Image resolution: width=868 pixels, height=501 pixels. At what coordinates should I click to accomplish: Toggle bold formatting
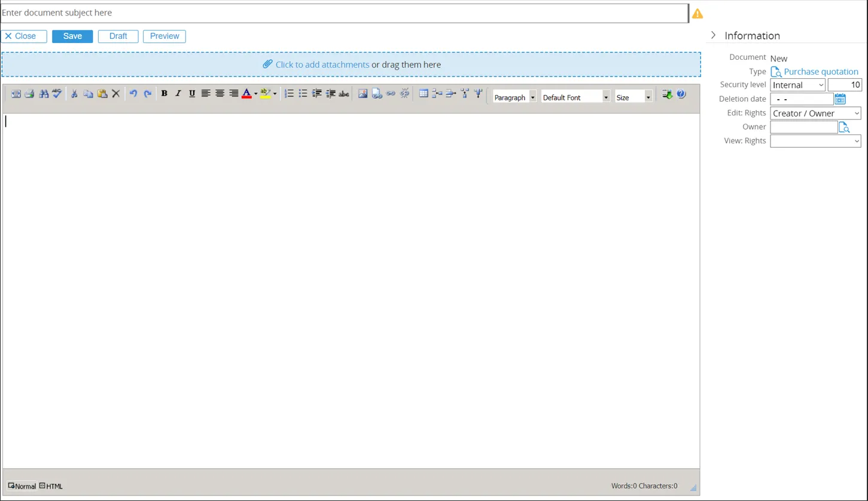tap(164, 94)
